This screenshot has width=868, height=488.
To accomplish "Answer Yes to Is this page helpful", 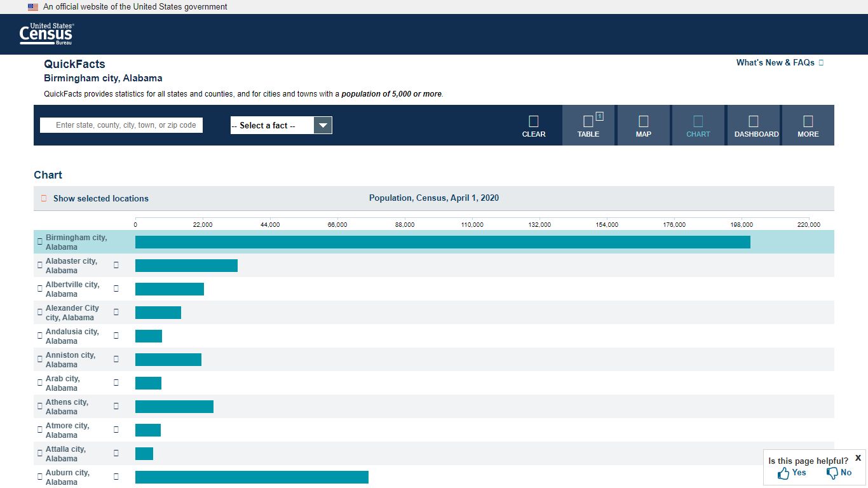I will tap(792, 473).
